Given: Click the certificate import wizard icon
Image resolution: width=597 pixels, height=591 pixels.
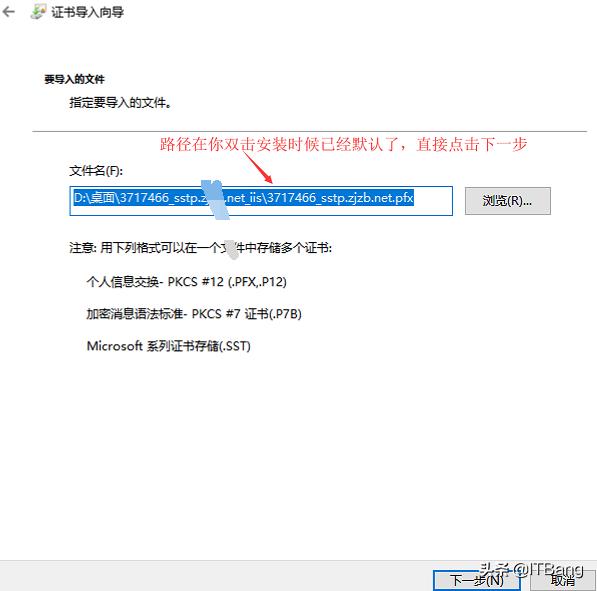Looking at the screenshot, I should pos(38,11).
